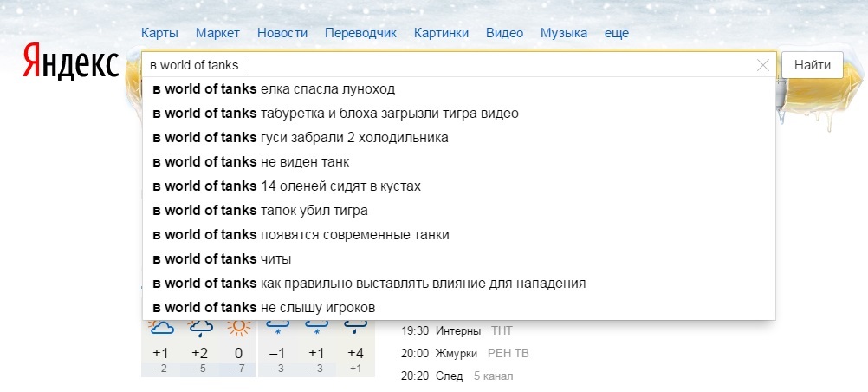Select suggestion 'елка спасла луноход'
Viewport: 868px width, 392px height.
click(x=459, y=89)
